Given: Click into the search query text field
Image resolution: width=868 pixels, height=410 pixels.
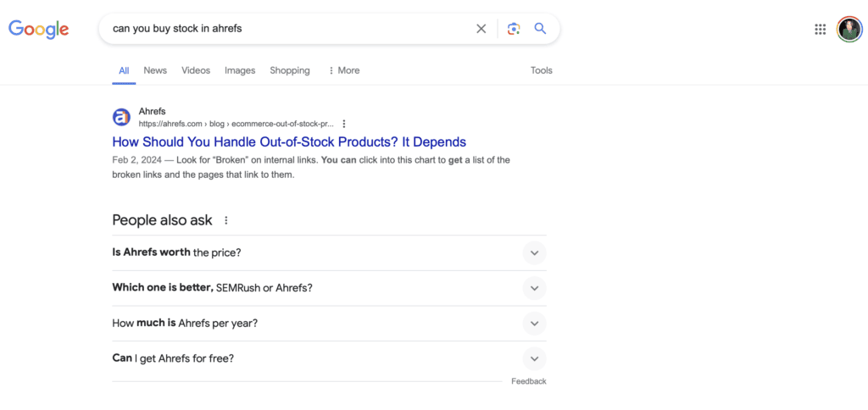Looking at the screenshot, I should point(288,29).
